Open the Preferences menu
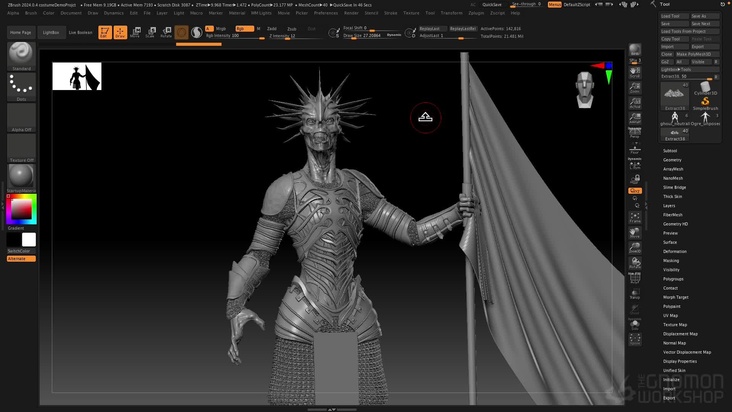 [326, 13]
